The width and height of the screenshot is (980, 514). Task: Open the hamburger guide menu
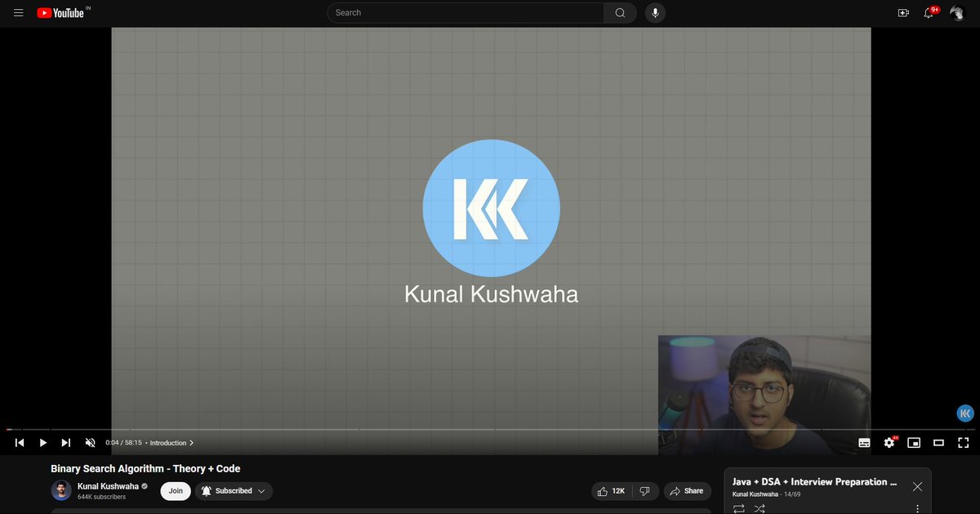tap(19, 13)
